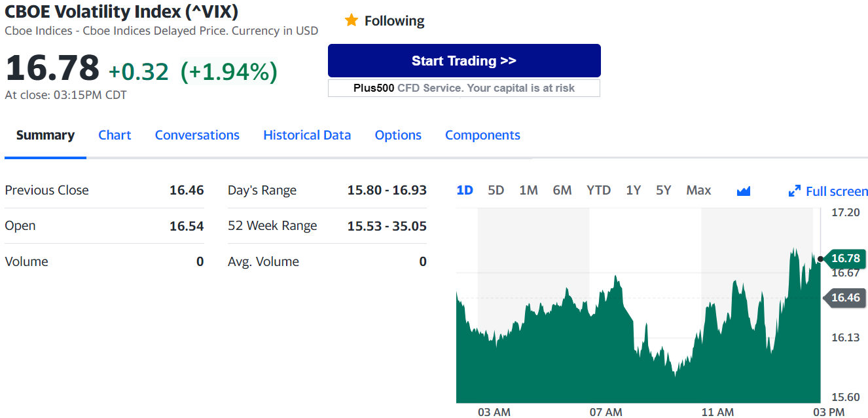Click the 03 PM x-axis label
Image resolution: width=868 pixels, height=418 pixels.
tap(829, 412)
